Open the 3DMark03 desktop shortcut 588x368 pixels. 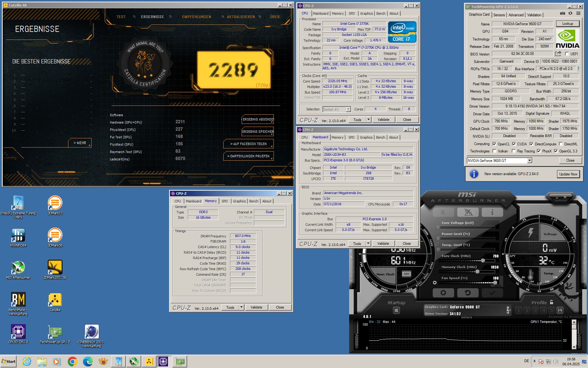tap(55, 205)
